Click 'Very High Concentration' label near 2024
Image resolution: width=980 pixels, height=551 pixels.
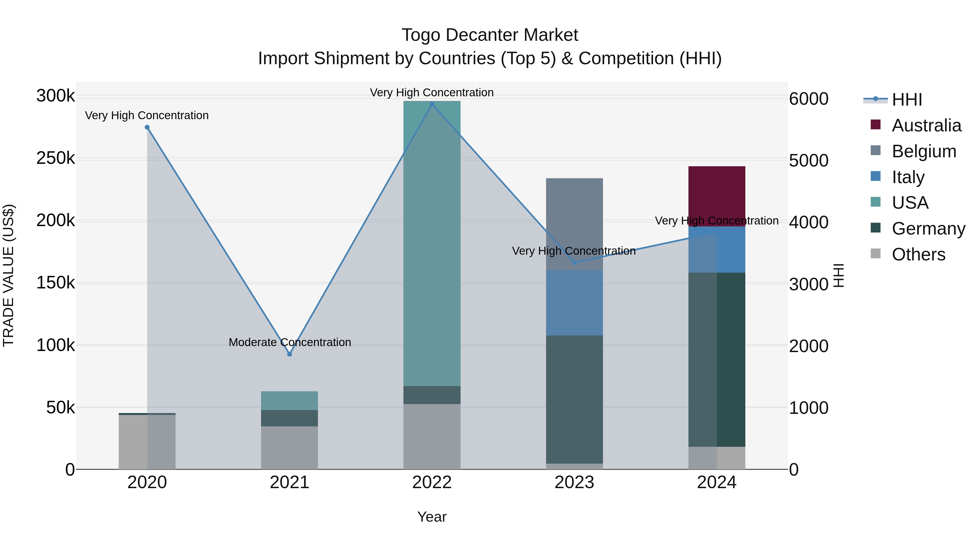click(717, 221)
